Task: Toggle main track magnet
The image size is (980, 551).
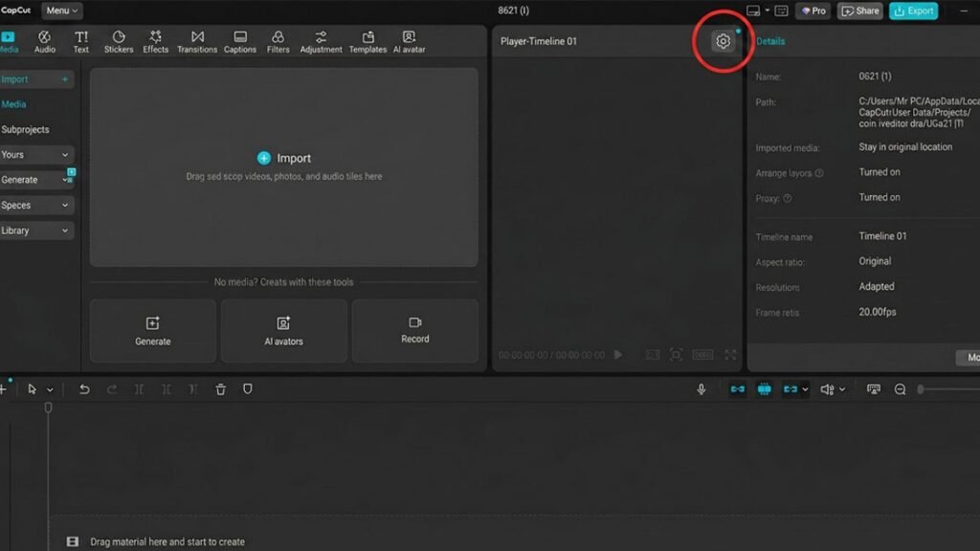Action: 738,389
